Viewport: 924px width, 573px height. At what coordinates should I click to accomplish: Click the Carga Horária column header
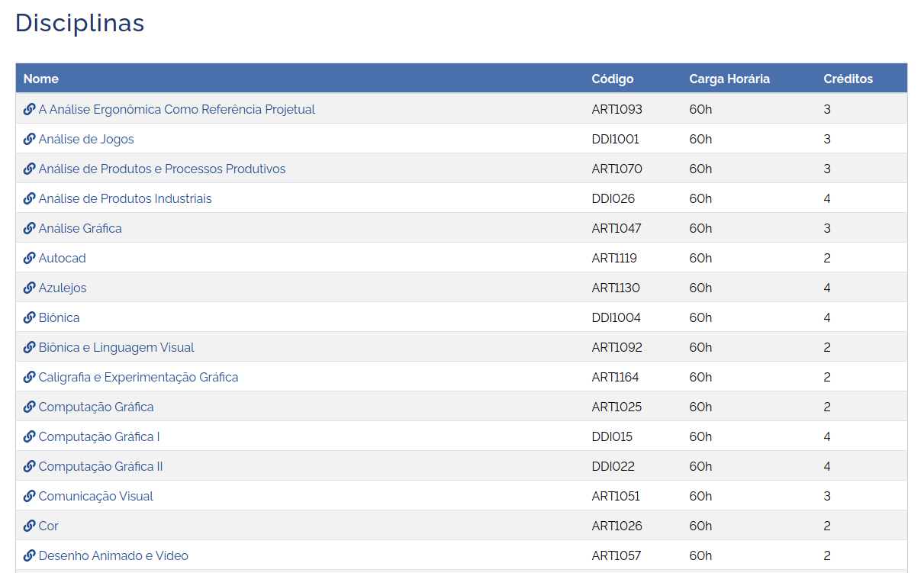coord(729,79)
